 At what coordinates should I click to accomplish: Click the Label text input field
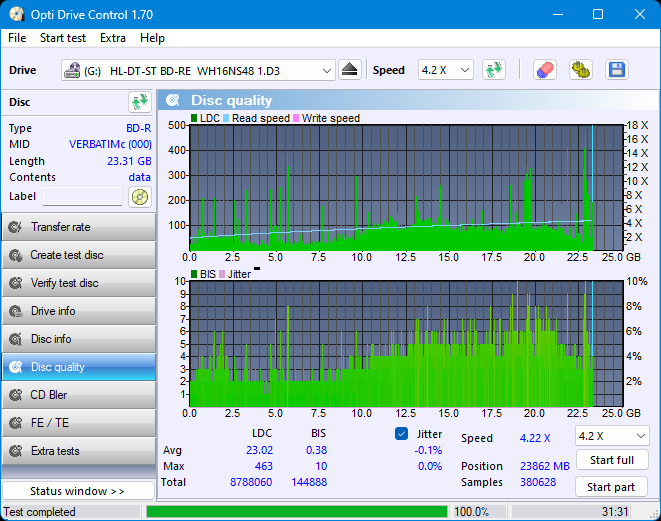point(82,197)
